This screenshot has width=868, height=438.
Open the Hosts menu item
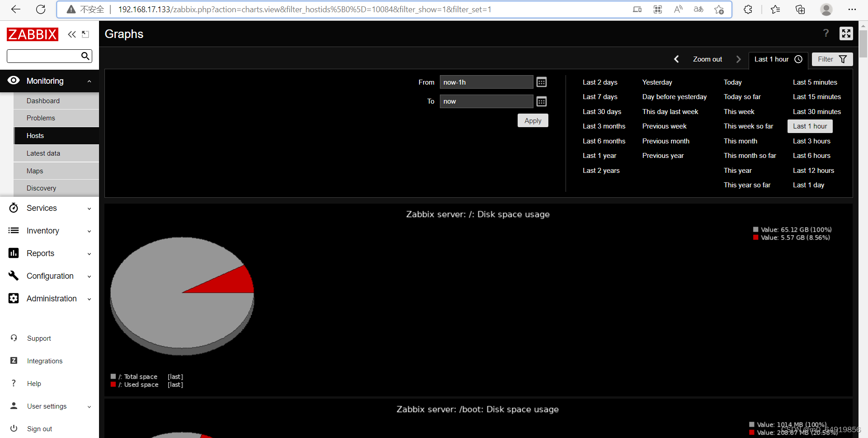[x=57, y=136]
